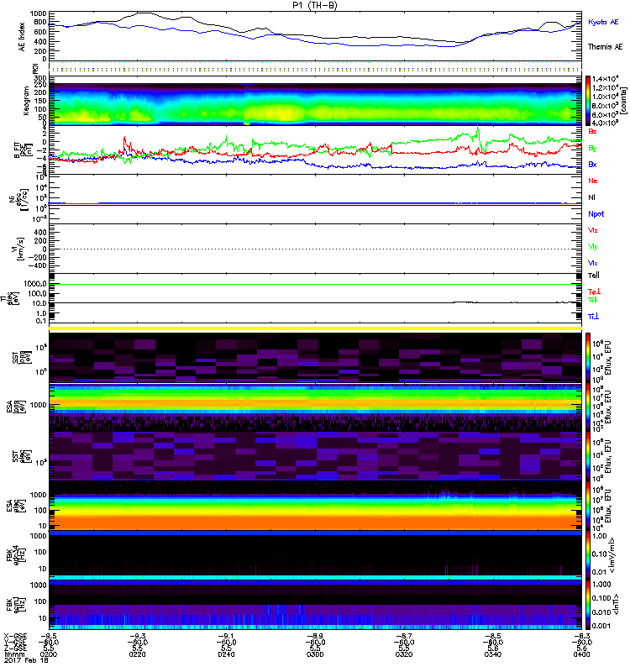Click the green "By" legend label
Screen dimensions: 630x672
(x=592, y=149)
